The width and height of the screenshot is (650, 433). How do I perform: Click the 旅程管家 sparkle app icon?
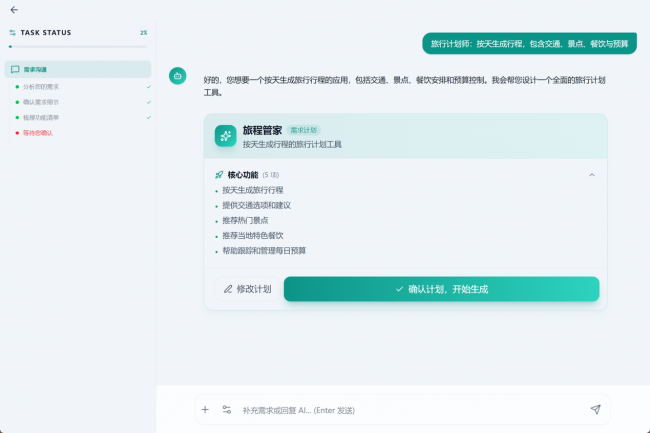pyautogui.click(x=225, y=136)
